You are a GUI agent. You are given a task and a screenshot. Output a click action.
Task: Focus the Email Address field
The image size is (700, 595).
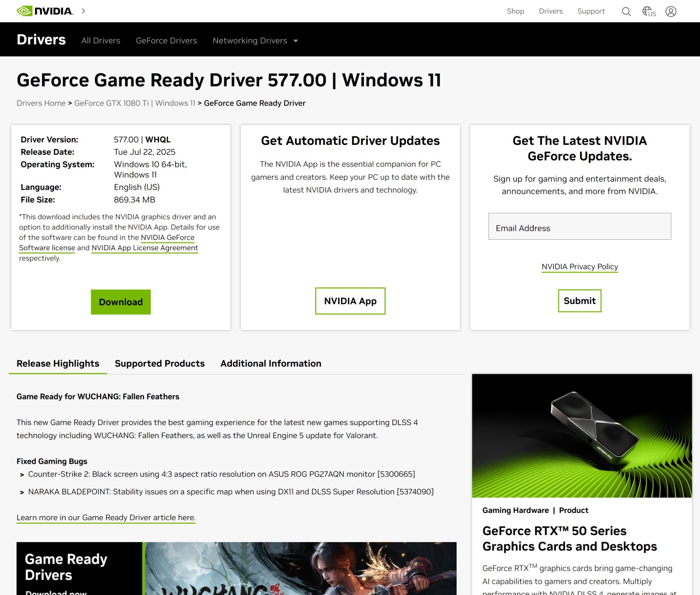[580, 226]
